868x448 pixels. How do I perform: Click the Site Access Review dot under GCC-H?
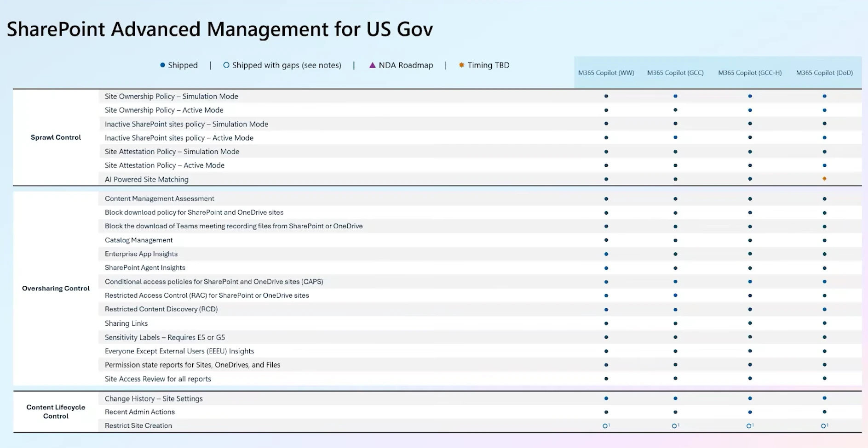click(750, 379)
